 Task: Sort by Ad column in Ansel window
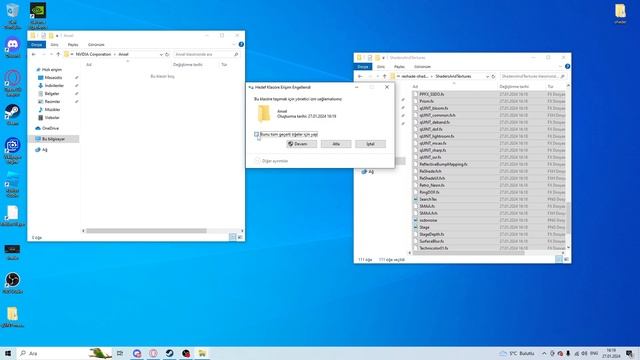pos(89,64)
